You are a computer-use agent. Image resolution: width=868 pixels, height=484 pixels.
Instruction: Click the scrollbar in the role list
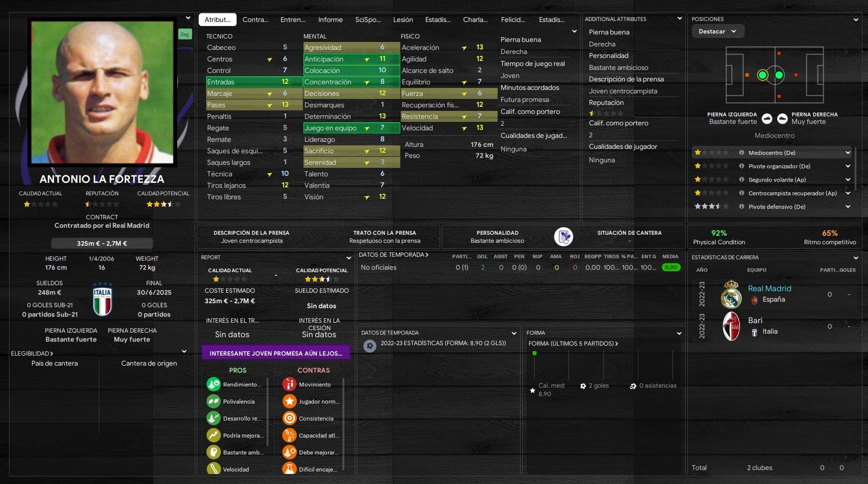(856, 168)
